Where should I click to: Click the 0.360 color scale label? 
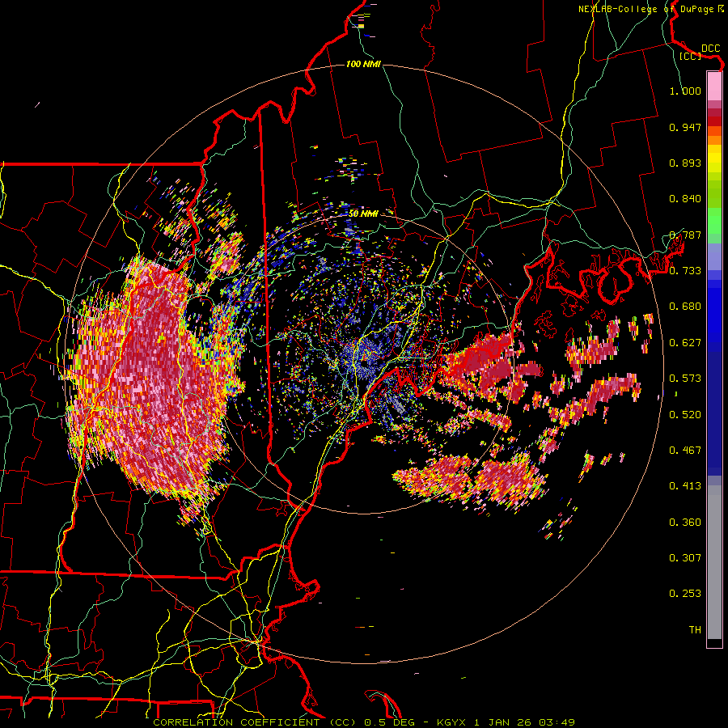[x=685, y=523]
